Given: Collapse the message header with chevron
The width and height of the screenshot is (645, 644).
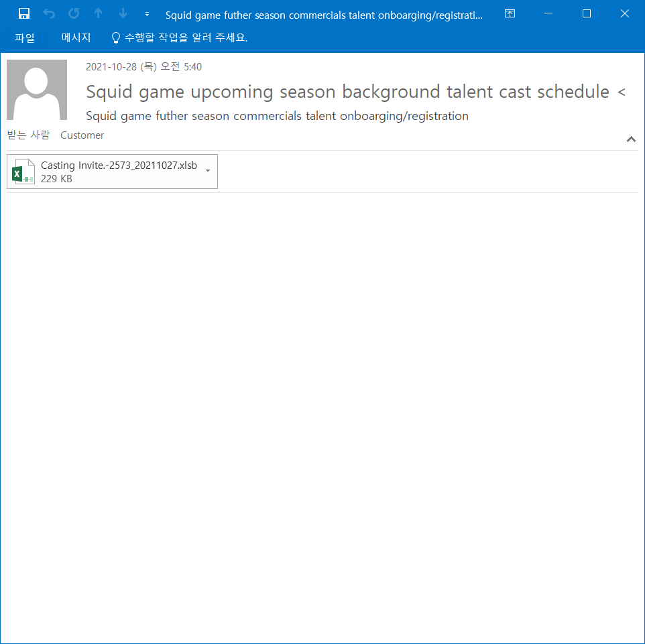Looking at the screenshot, I should (x=631, y=139).
